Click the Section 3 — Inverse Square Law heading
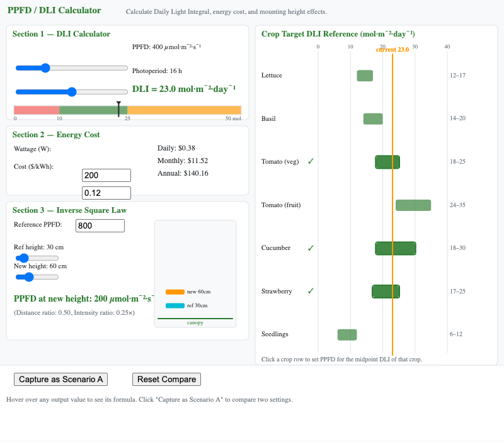 pos(69,210)
